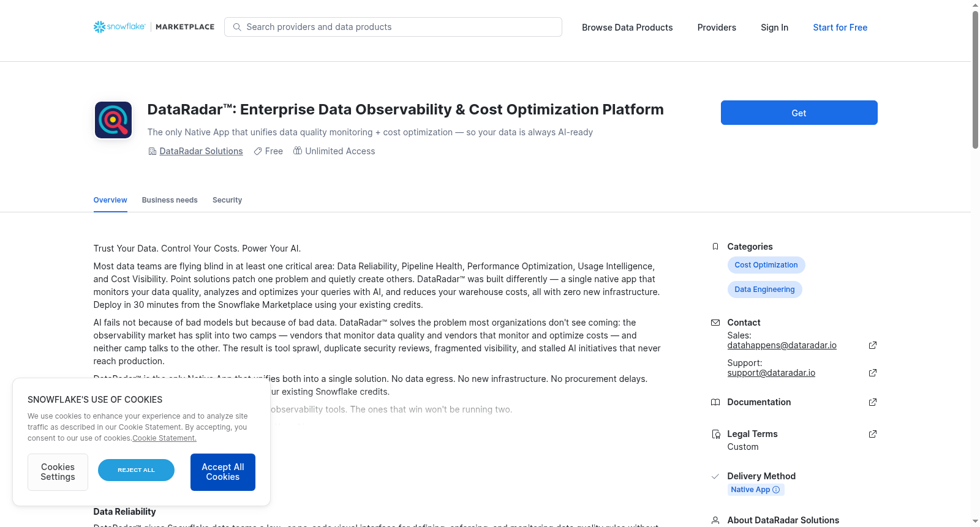Click the Native App info icon
The height and width of the screenshot is (527, 980).
pyautogui.click(x=776, y=490)
